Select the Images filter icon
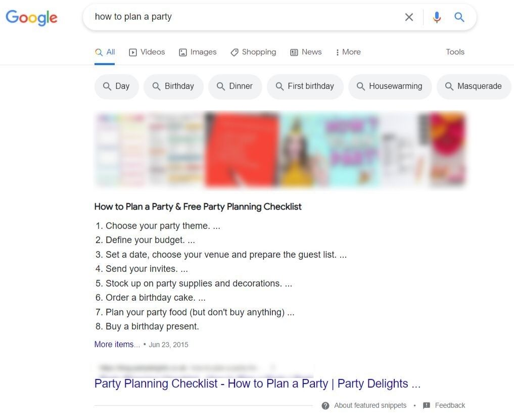 tap(182, 52)
